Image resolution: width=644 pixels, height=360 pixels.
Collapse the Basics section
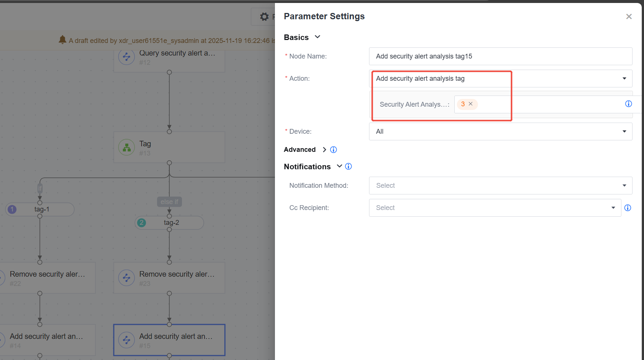tap(318, 37)
